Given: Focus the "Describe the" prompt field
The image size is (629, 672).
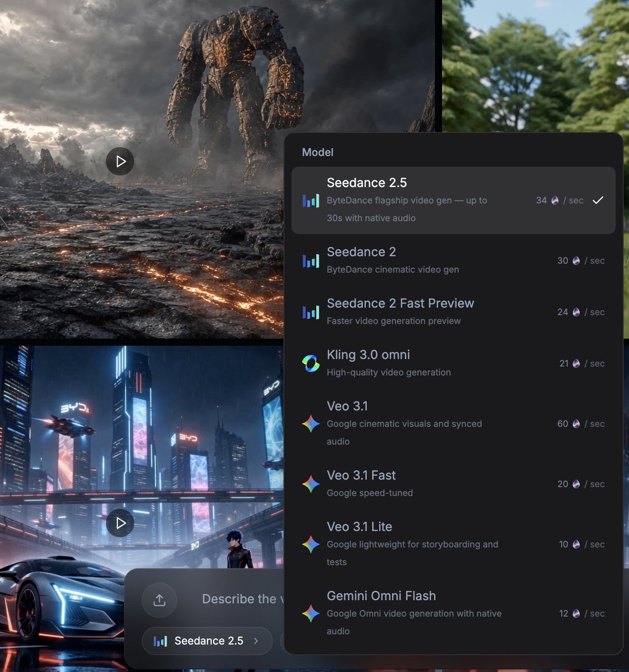Looking at the screenshot, I should pos(242,599).
